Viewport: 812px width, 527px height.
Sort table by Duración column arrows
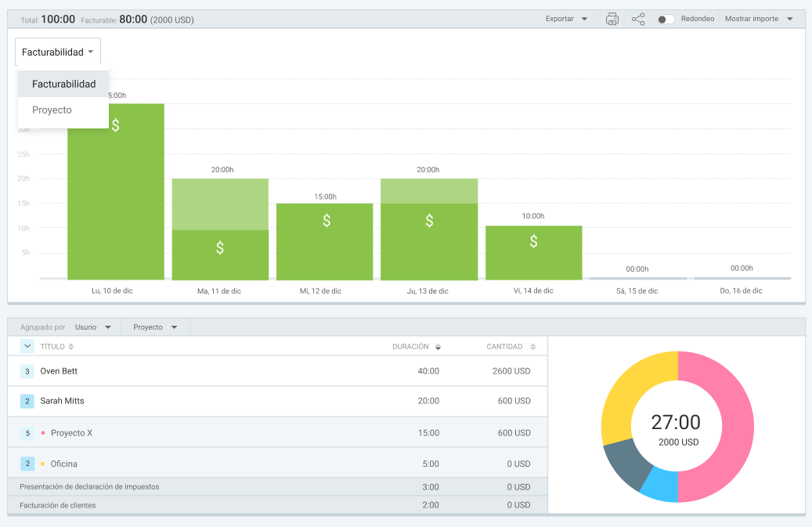tap(438, 347)
